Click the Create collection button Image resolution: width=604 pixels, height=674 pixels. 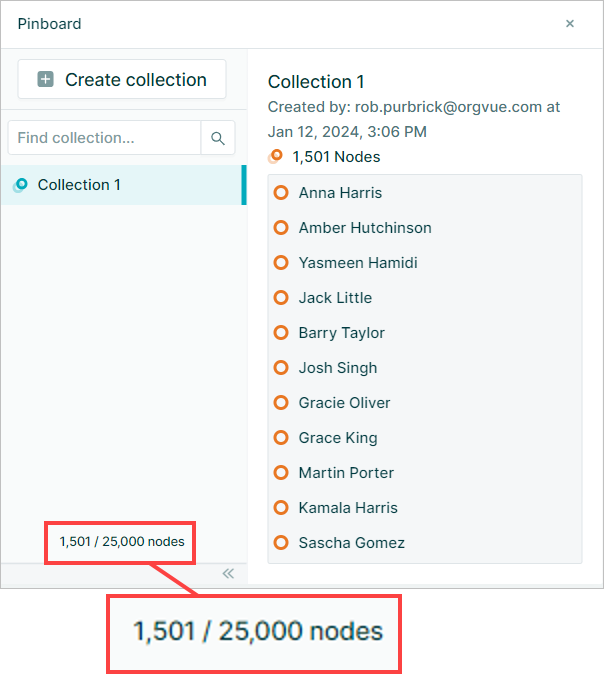click(x=122, y=79)
